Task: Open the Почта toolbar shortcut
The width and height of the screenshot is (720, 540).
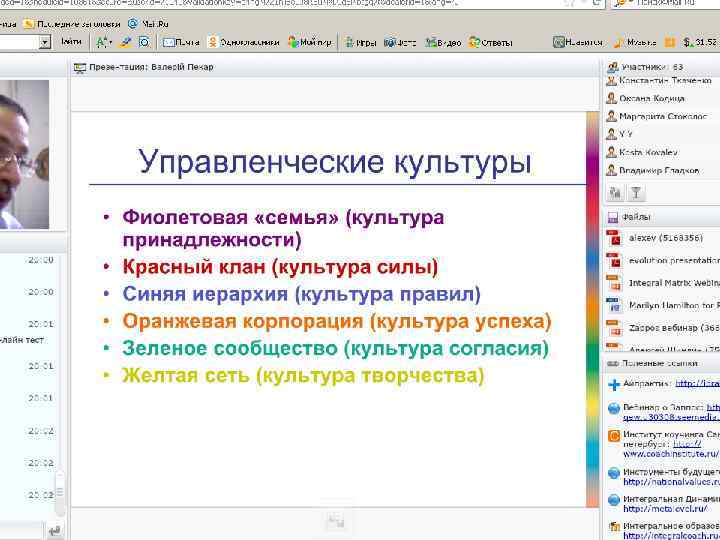Action: (181, 43)
